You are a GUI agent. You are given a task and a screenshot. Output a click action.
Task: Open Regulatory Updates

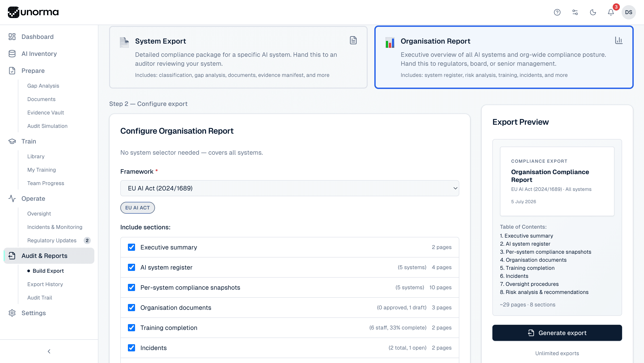pos(52,240)
